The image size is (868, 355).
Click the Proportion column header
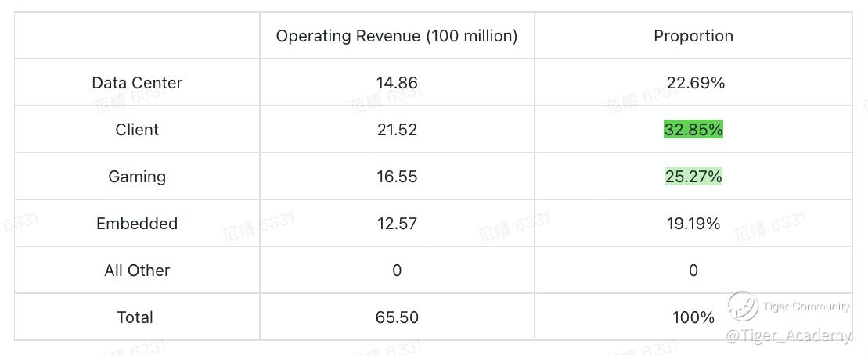693,36
